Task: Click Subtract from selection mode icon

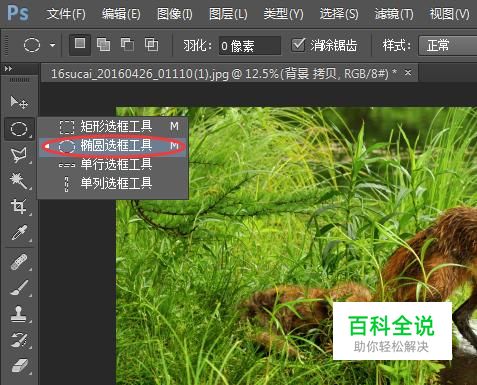Action: (x=127, y=44)
